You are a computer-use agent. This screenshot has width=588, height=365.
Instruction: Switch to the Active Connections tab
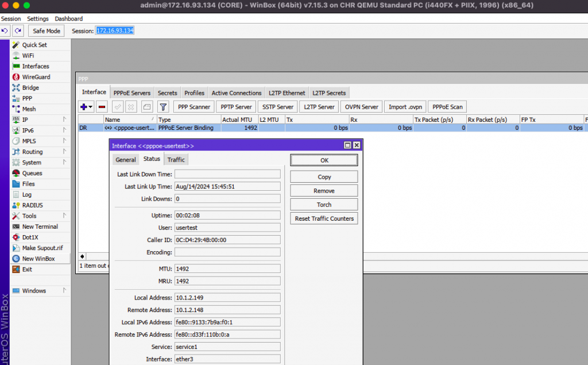[x=236, y=93]
